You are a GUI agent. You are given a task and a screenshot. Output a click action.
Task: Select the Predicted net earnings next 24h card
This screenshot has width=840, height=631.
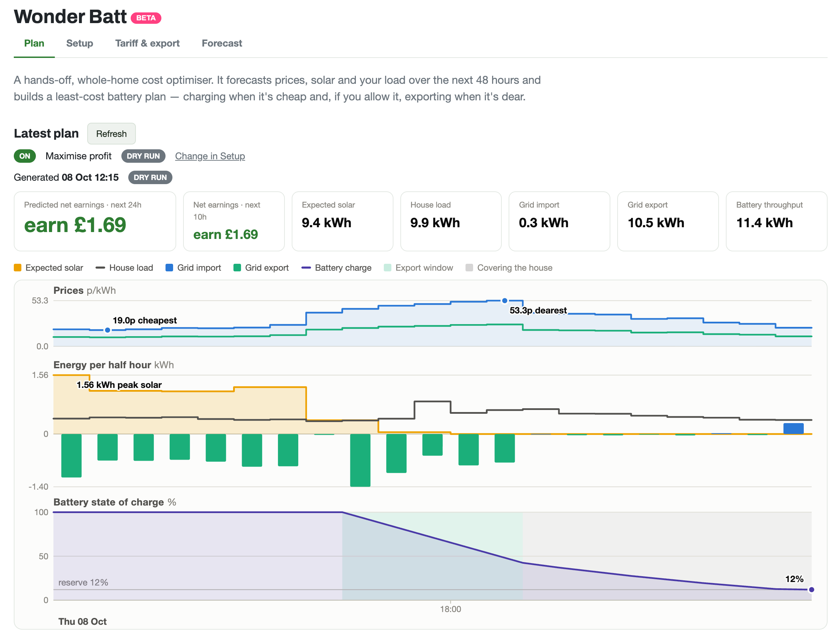coord(95,221)
